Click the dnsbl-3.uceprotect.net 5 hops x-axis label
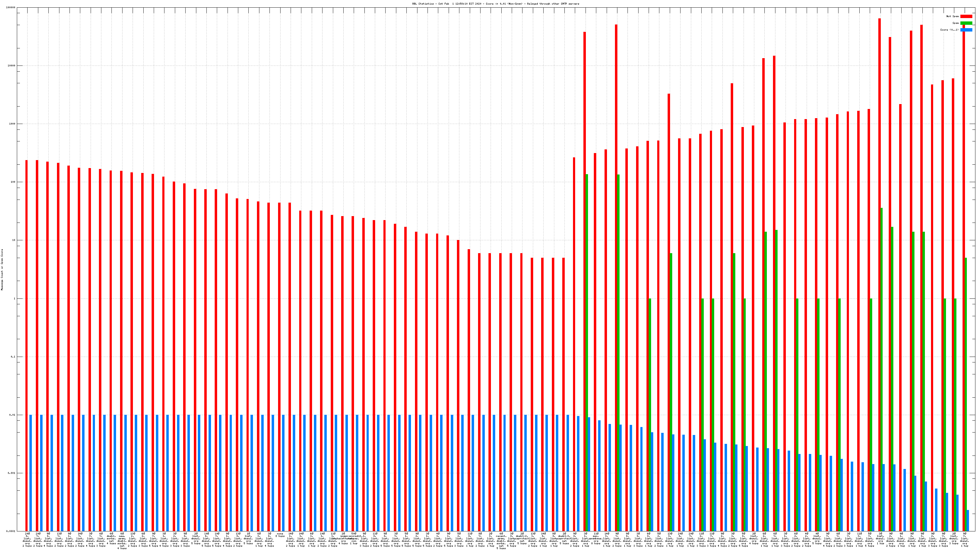Image resolution: width=980 pixels, height=551 pixels. click(564, 538)
